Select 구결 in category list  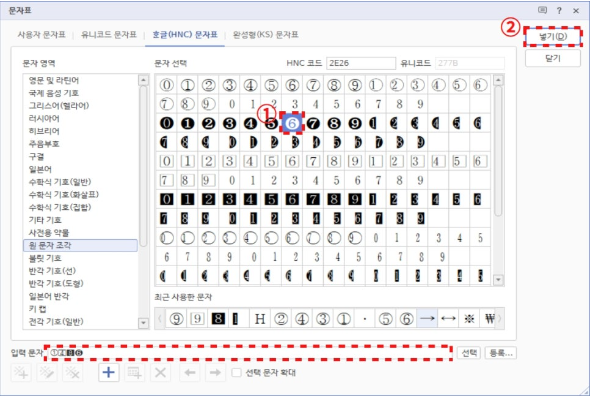(36, 157)
